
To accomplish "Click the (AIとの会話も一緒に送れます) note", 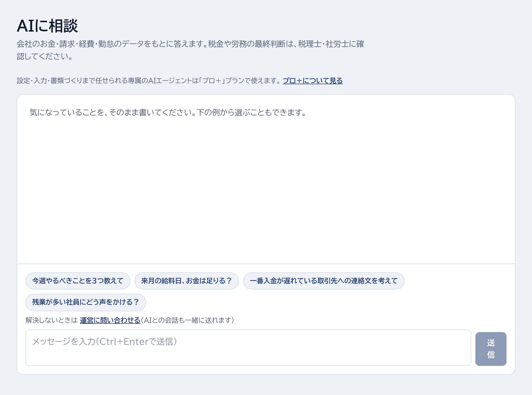I will tap(187, 320).
